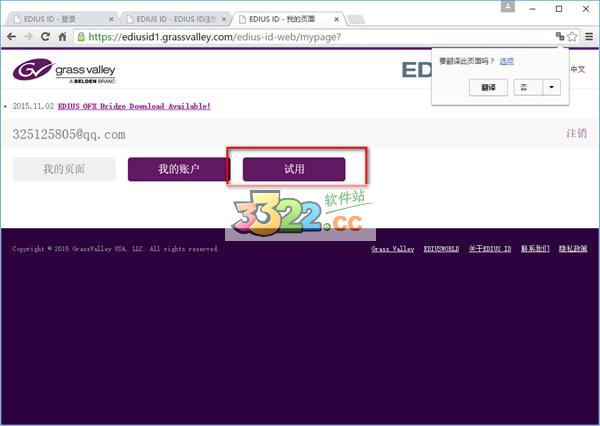The width and height of the screenshot is (600, 426).
Task: Close the 'EDIUS ID - 登录' tab
Action: point(111,19)
